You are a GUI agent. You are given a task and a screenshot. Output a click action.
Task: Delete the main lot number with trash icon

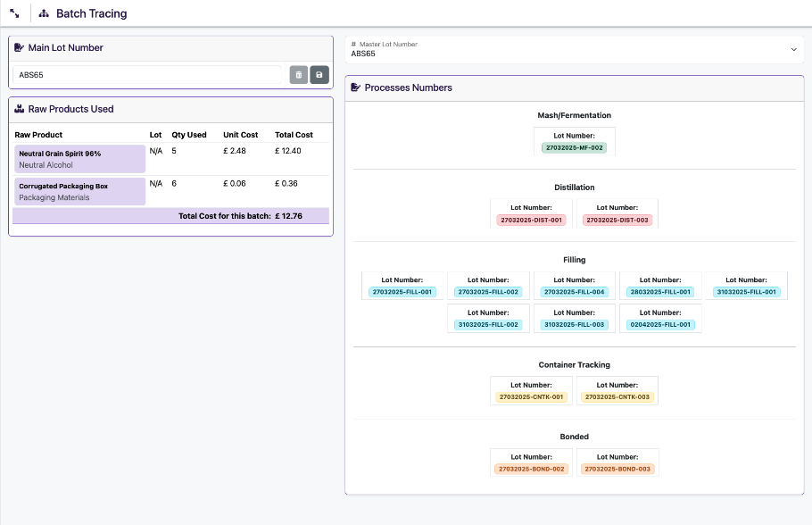pos(298,75)
